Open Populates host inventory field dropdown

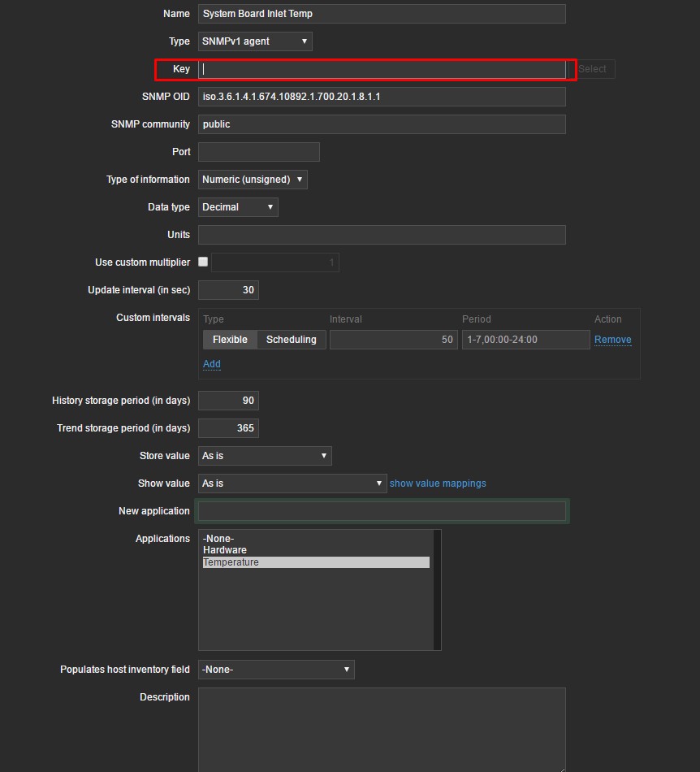[x=276, y=670]
